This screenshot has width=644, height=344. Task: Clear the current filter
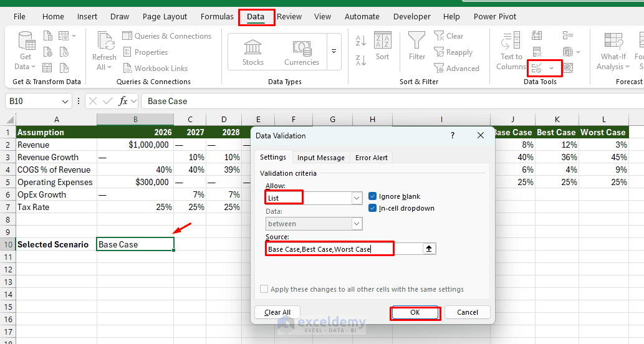point(448,36)
